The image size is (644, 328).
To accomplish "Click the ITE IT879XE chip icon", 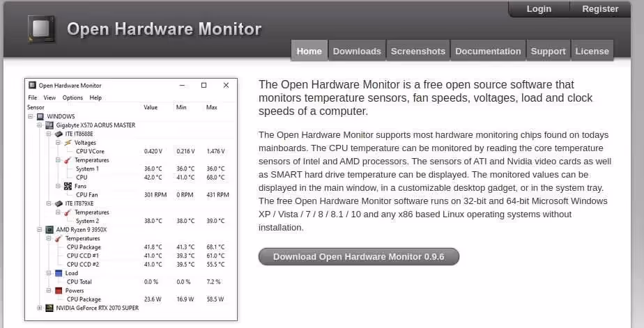I will [x=59, y=203].
